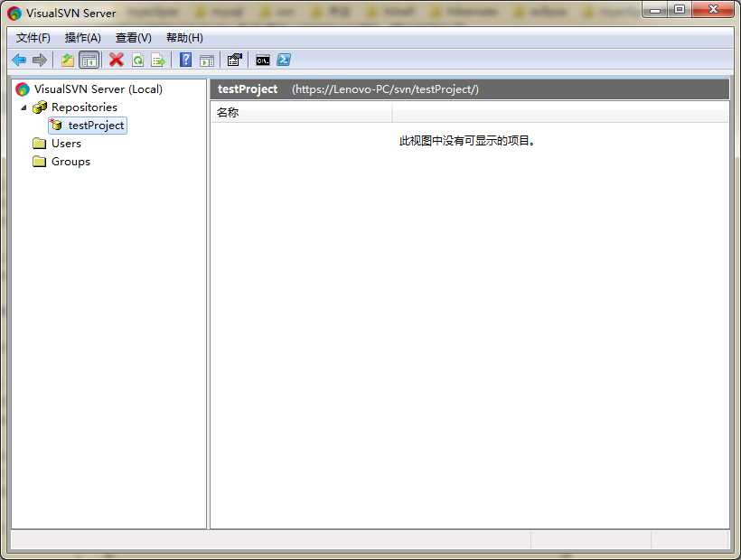Open Help with the blue question mark icon
Screen dimensions: 741x560
(x=186, y=60)
